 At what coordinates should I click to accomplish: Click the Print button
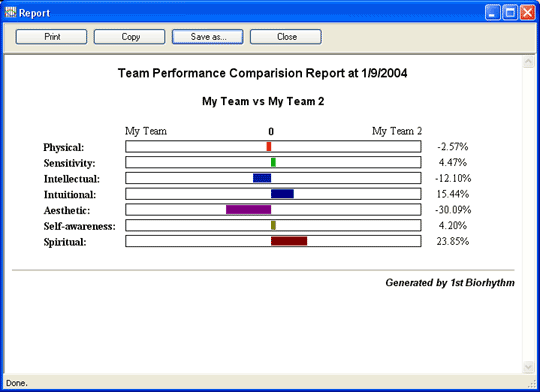51,37
